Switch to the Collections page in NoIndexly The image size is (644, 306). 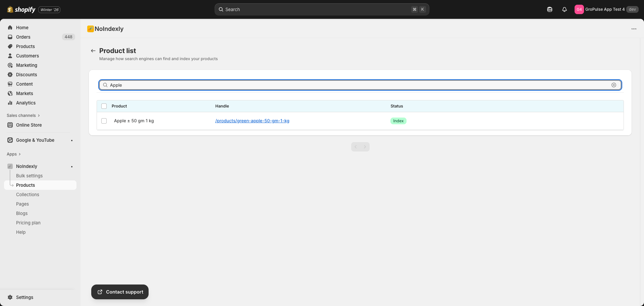28,194
